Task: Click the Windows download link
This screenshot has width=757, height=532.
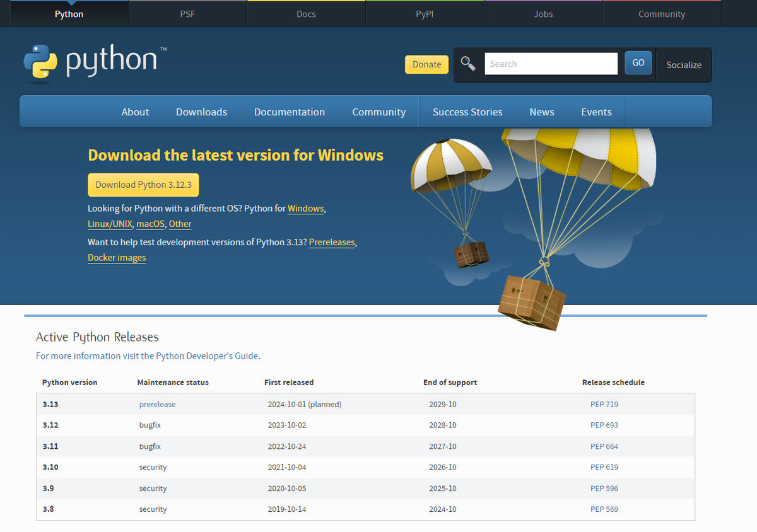Action: coord(305,208)
